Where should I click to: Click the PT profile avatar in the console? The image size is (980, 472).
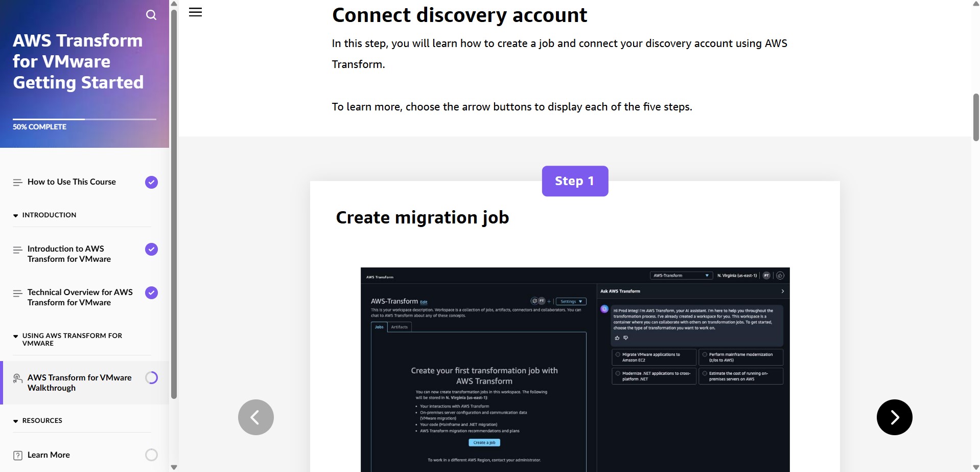(766, 275)
